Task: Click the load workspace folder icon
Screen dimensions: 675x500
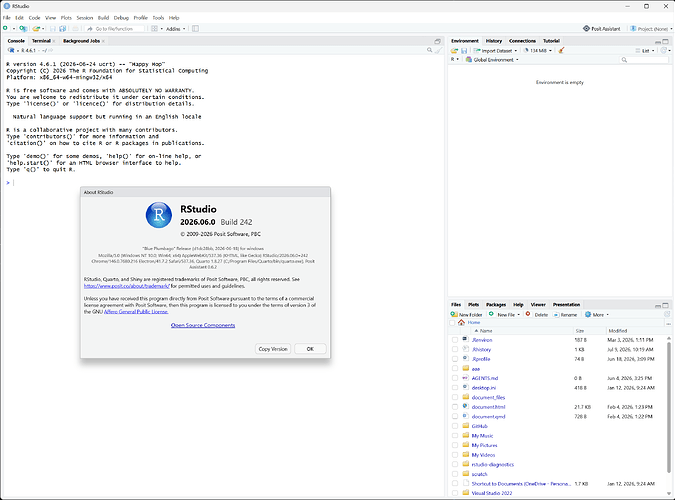Action: [454, 51]
